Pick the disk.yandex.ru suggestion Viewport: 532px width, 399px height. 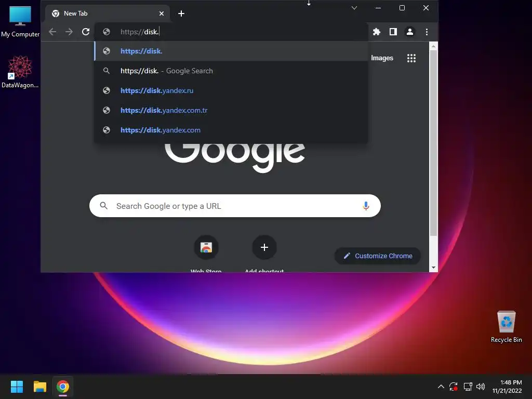[231, 90]
